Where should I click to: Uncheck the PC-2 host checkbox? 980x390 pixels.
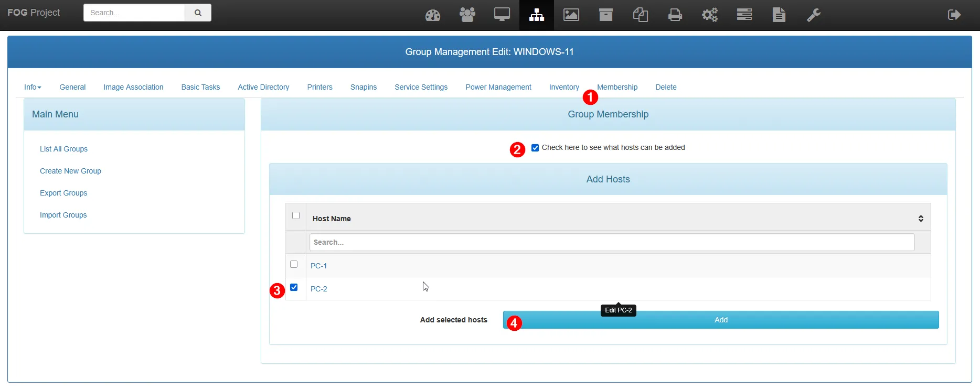tap(294, 287)
